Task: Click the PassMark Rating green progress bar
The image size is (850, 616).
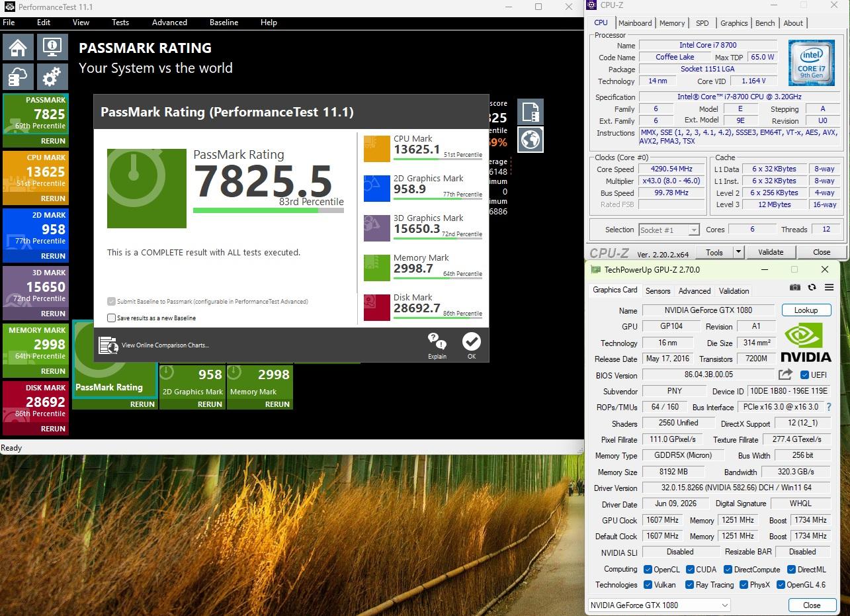Action: tap(268, 210)
